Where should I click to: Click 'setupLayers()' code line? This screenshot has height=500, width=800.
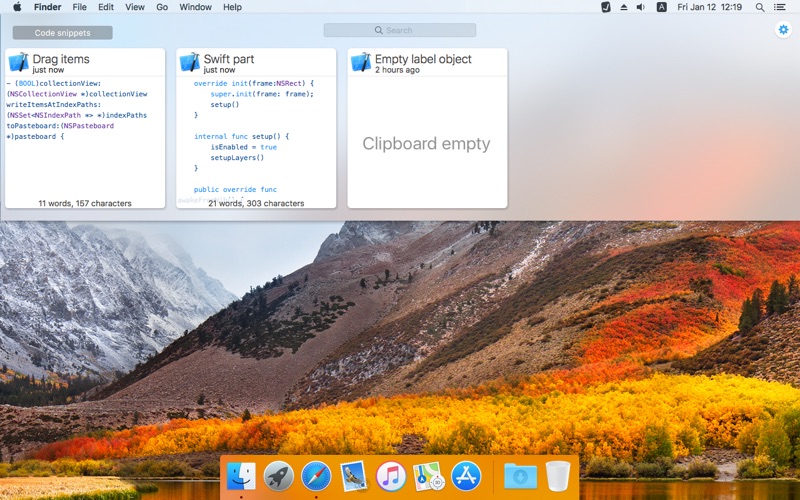point(237,158)
